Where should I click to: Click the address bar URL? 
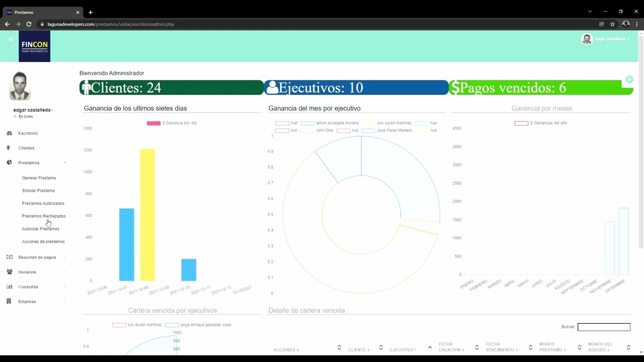[x=111, y=24]
